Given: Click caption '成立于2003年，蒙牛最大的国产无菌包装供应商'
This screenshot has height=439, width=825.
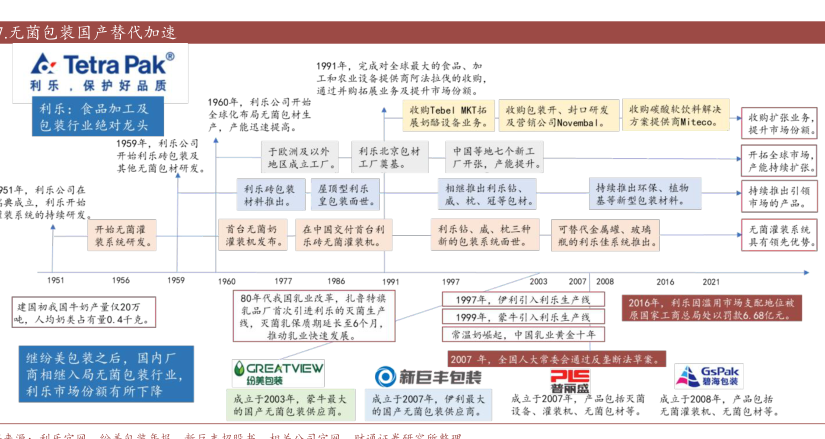Looking at the screenshot, I should [290, 406].
